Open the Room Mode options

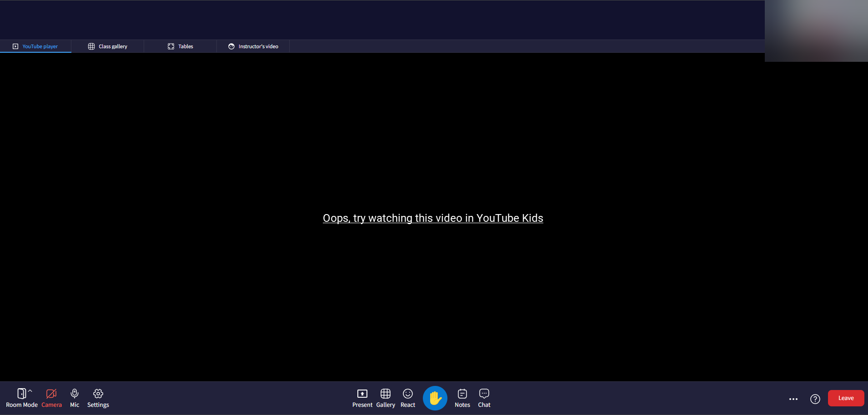[x=21, y=398]
